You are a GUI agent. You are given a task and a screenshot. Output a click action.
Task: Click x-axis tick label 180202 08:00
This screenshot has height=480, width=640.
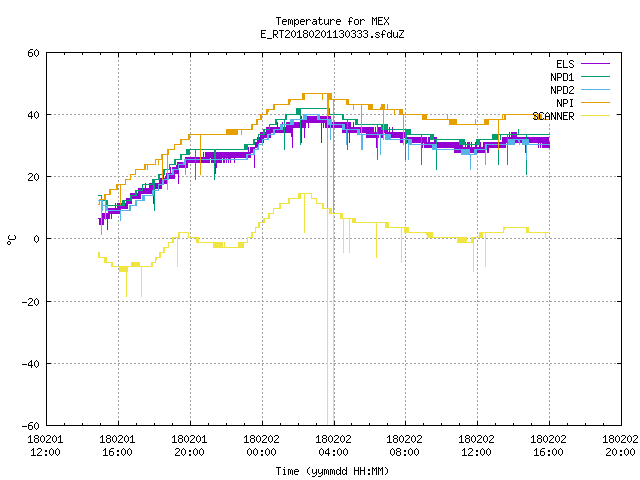pos(404,446)
